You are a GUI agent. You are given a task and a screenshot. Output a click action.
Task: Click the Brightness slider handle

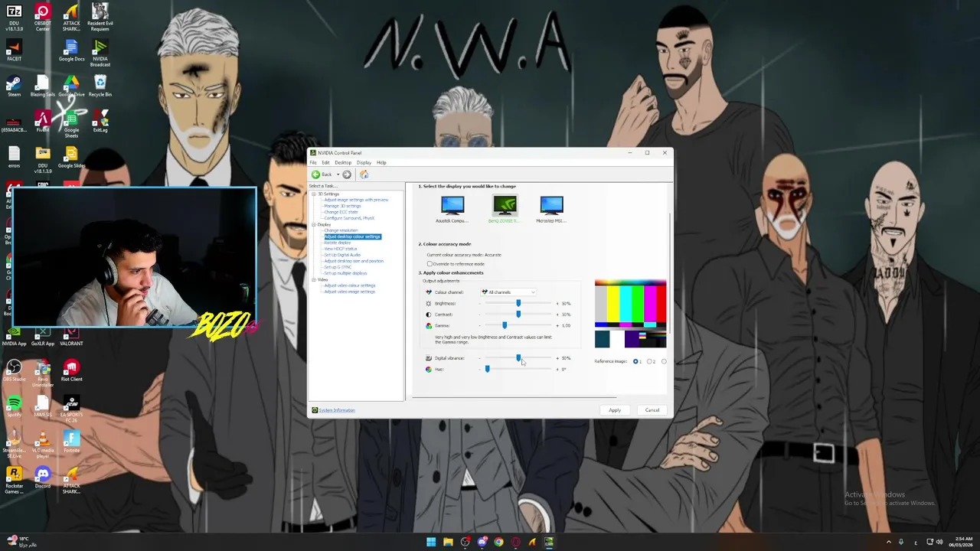pos(518,304)
